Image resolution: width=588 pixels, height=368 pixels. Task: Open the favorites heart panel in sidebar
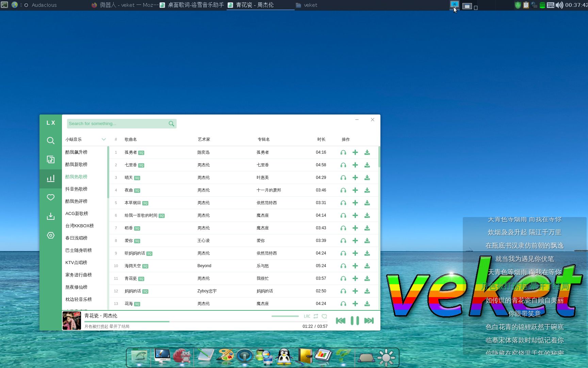(x=51, y=197)
